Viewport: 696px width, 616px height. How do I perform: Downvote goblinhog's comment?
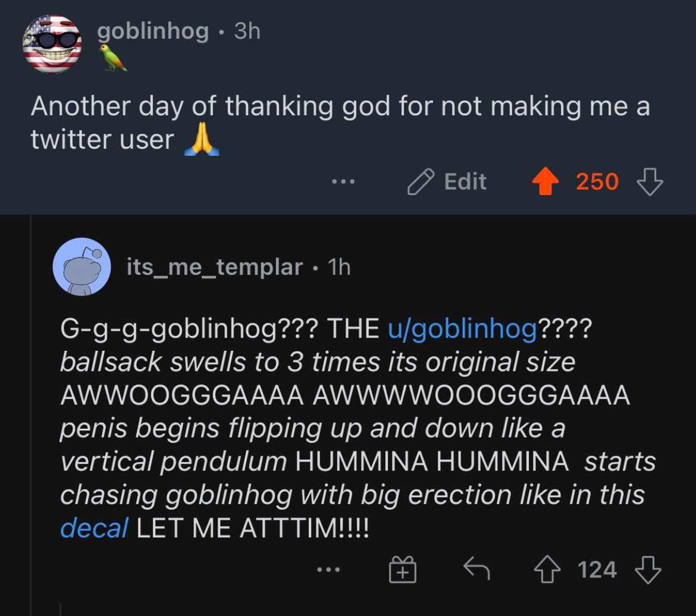pyautogui.click(x=650, y=181)
